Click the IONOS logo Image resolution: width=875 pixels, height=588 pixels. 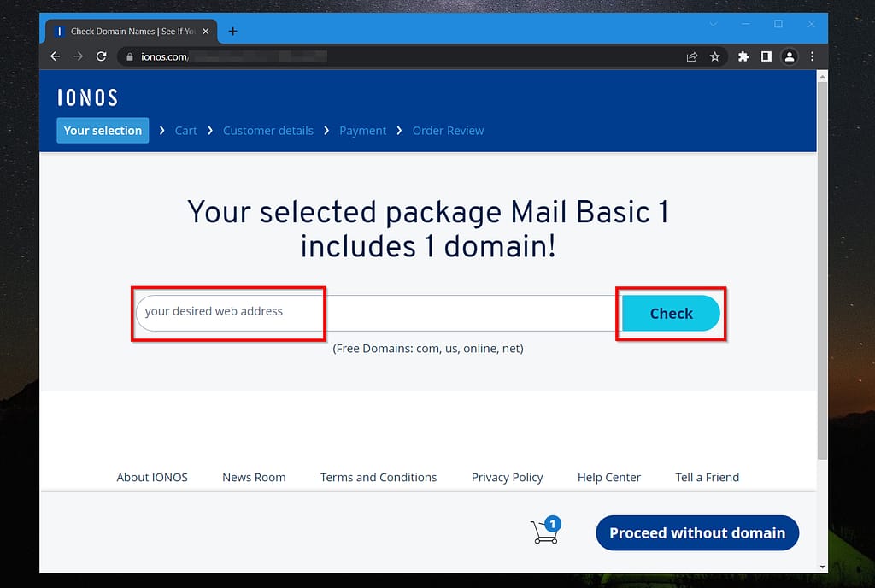[x=88, y=97]
